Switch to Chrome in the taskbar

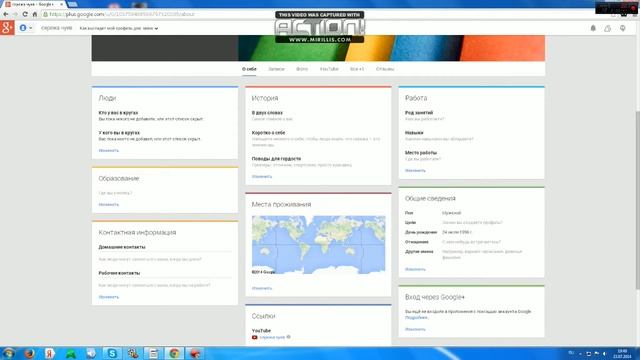[174, 353]
